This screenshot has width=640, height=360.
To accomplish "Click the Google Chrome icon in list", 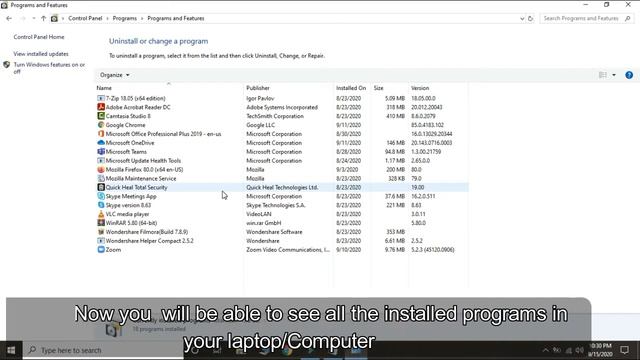I will 101,125.
